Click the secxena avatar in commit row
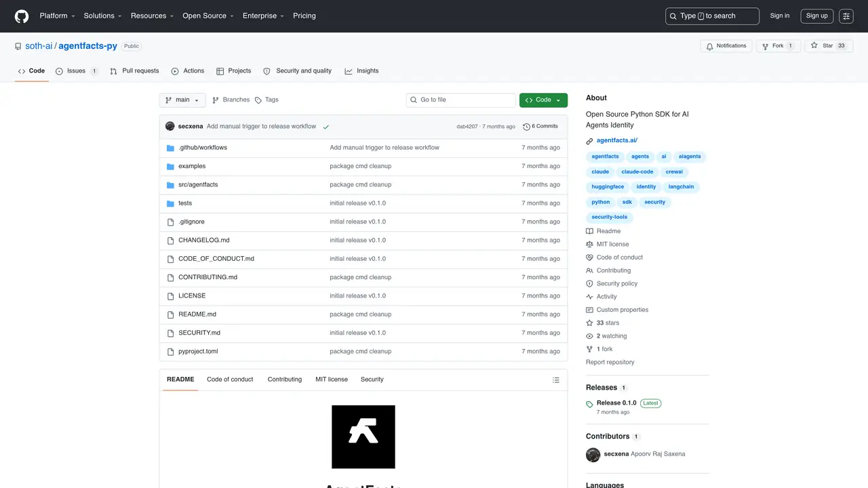Screen dimensions: 868x488 pyautogui.click(x=170, y=126)
